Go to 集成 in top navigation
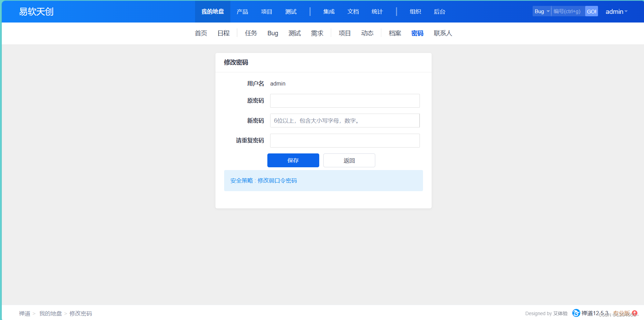644x320 pixels. coord(329,11)
